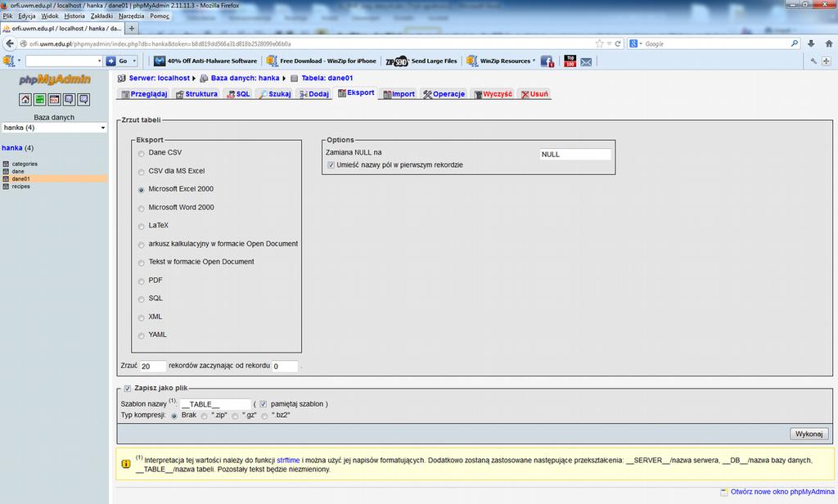Click the hanka database link in sidebar
The image size is (838, 504).
click(11, 148)
